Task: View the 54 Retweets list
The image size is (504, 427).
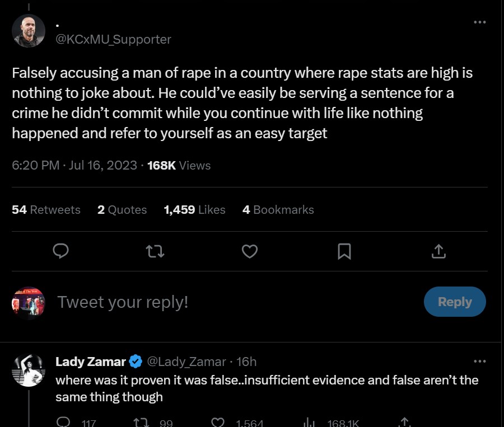Action: click(46, 210)
